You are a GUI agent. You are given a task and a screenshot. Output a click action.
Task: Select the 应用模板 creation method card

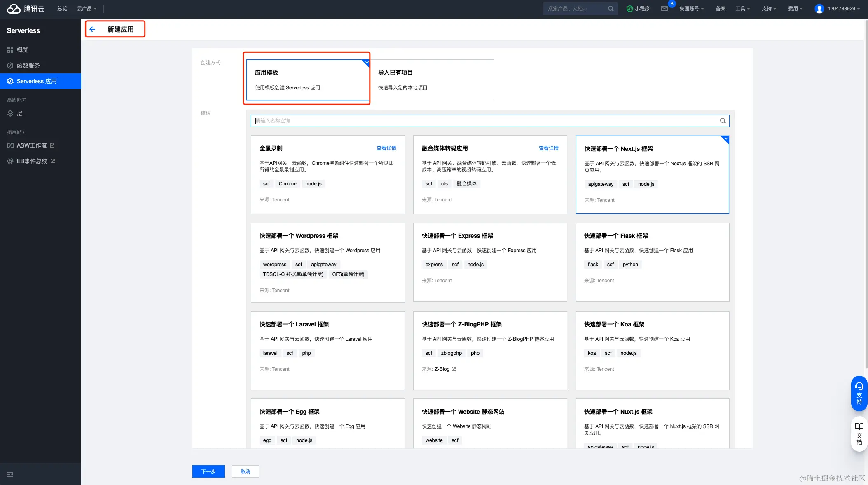[x=307, y=80]
